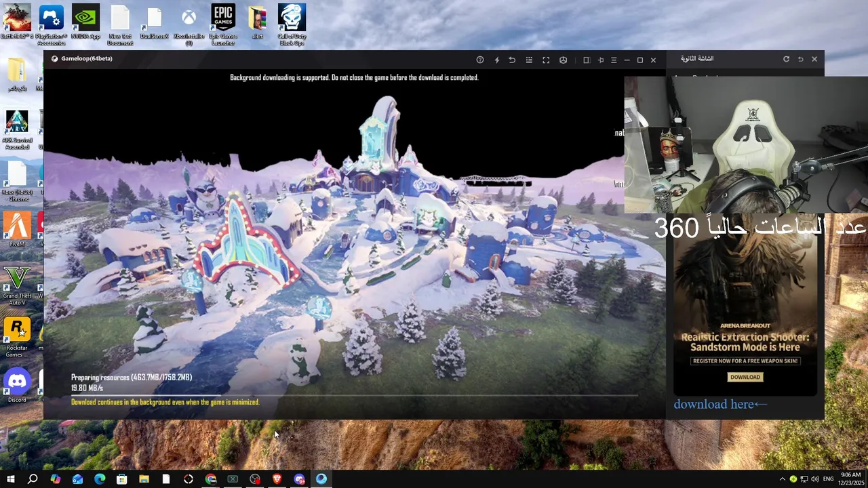Select the XboxInstaller desktop icon

click(x=189, y=24)
